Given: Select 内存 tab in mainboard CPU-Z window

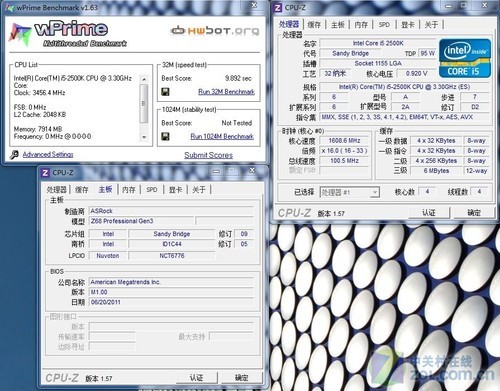Looking at the screenshot, I should pos(128,190).
